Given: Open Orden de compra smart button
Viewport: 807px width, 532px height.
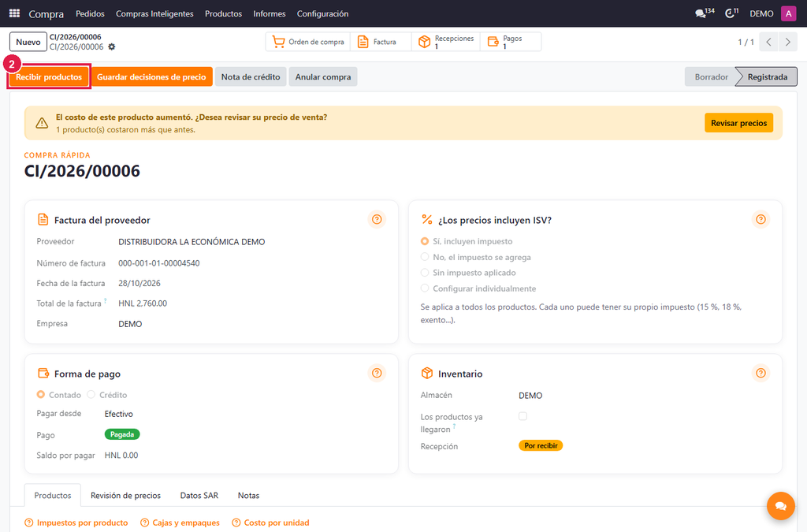Looking at the screenshot, I should tap(308, 42).
